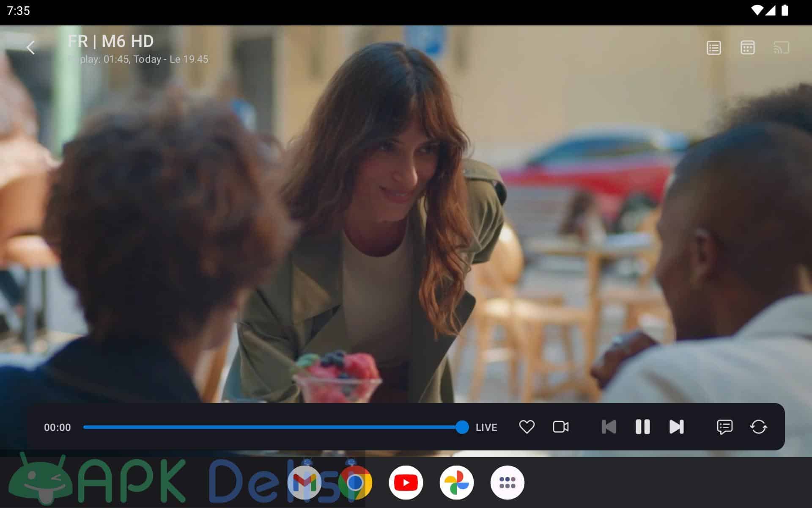Image resolution: width=812 pixels, height=508 pixels.
Task: Open the program guide calendar icon
Action: click(x=747, y=47)
